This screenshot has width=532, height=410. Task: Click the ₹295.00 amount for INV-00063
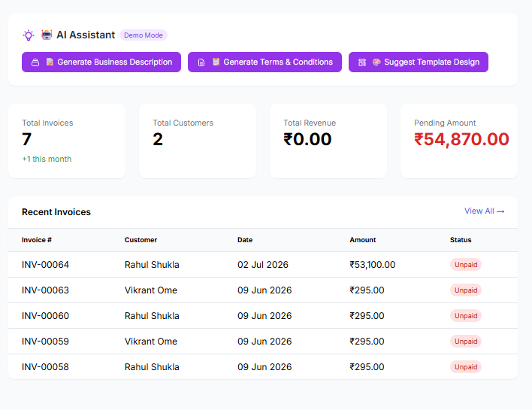367,290
